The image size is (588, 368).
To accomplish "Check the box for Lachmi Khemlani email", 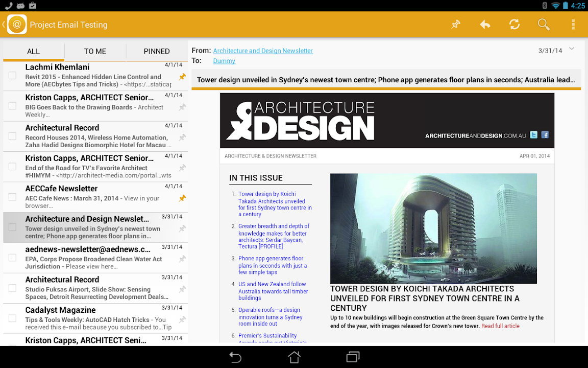I will [x=12, y=76].
